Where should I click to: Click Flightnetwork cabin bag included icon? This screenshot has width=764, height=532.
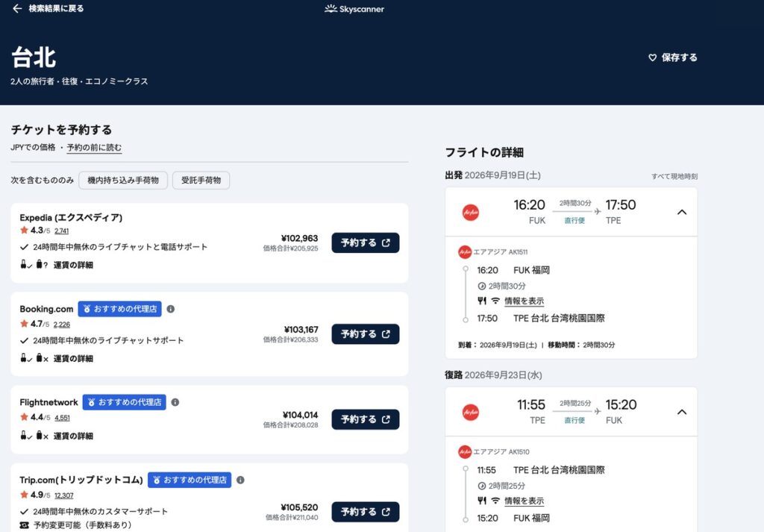[x=25, y=436]
